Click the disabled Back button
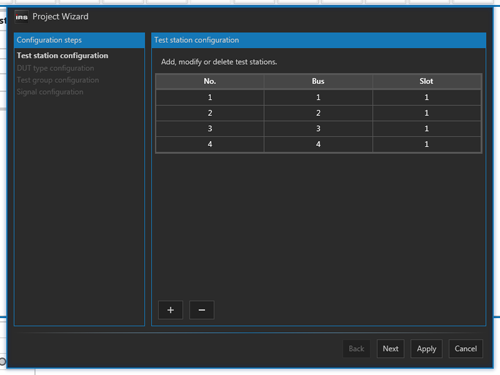Screen dimensions: 500x375 click(356, 349)
